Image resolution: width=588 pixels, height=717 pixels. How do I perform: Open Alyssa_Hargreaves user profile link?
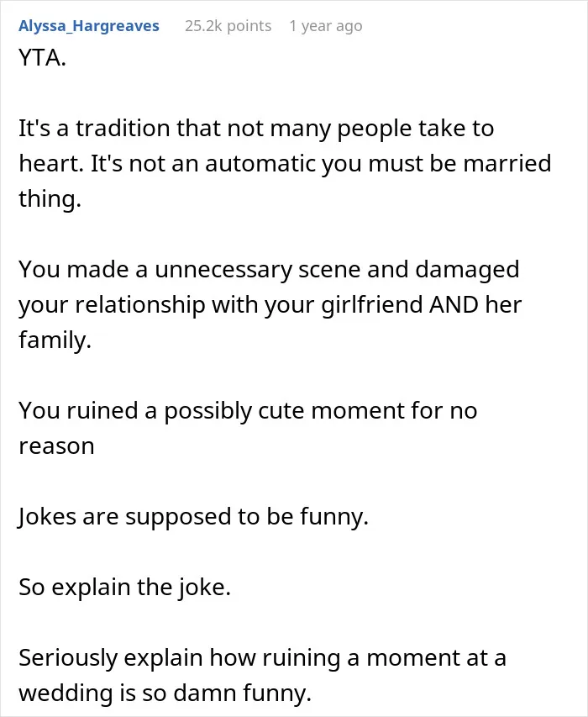[x=89, y=26]
